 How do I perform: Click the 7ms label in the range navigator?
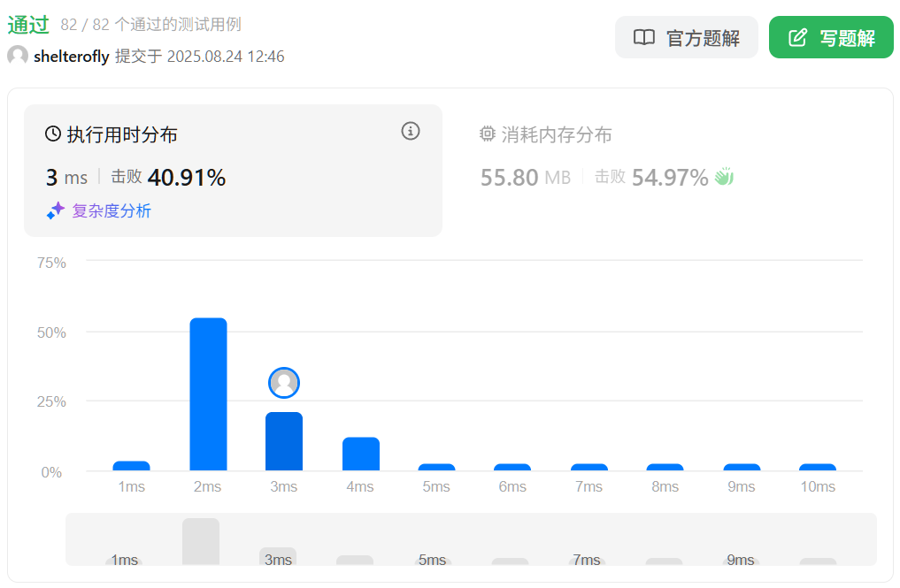pos(587,560)
